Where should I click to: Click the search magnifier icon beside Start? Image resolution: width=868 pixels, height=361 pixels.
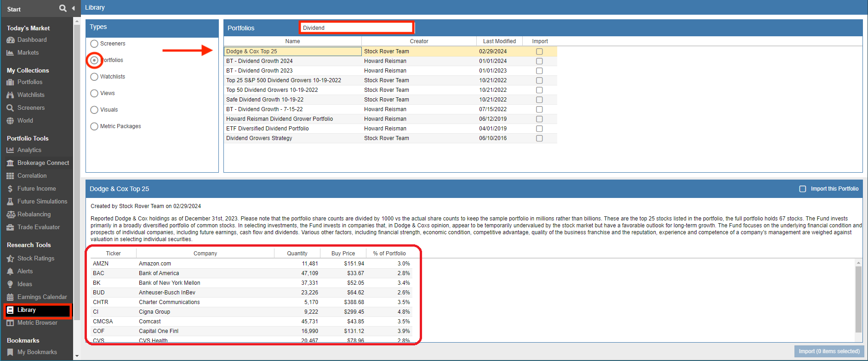(63, 8)
